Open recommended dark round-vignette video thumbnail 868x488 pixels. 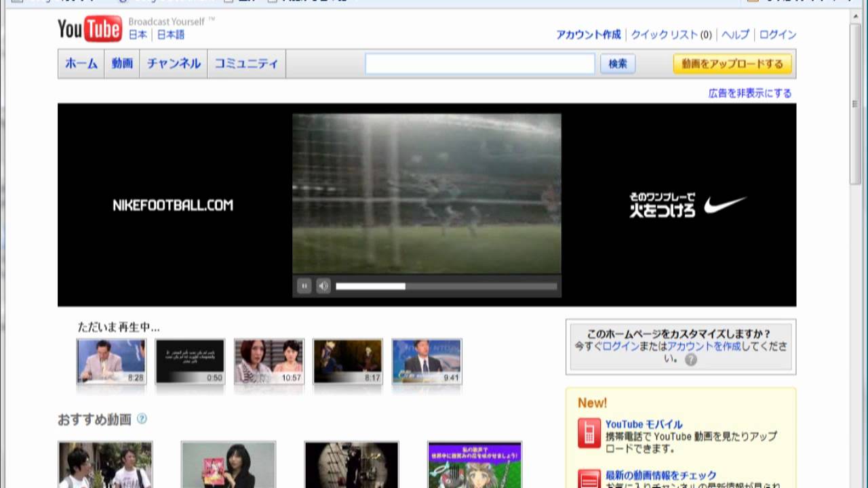click(351, 465)
